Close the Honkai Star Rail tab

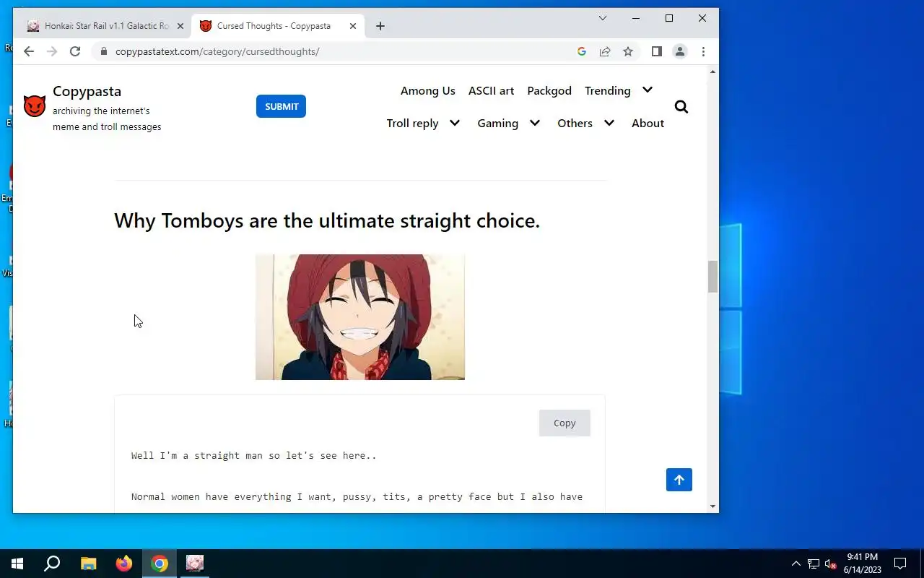pos(180,26)
